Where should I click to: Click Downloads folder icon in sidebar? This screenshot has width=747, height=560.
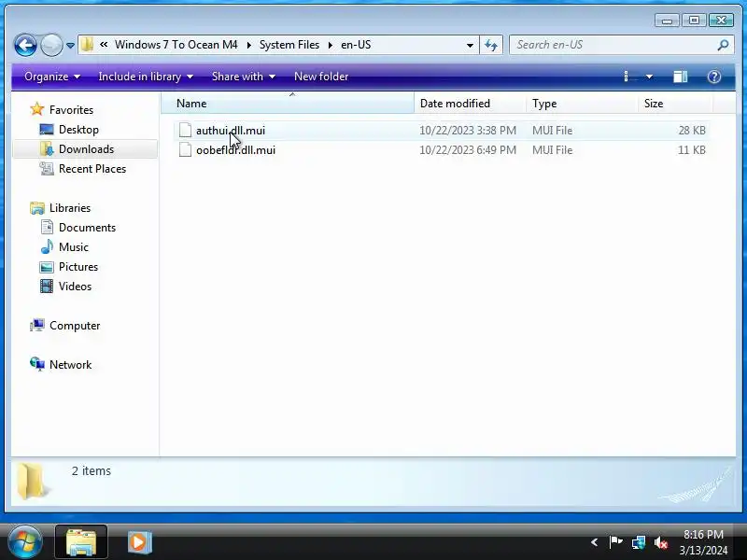coord(47,149)
